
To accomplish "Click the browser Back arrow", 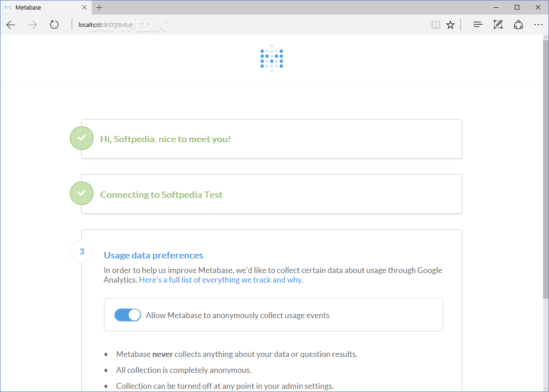I will point(11,25).
